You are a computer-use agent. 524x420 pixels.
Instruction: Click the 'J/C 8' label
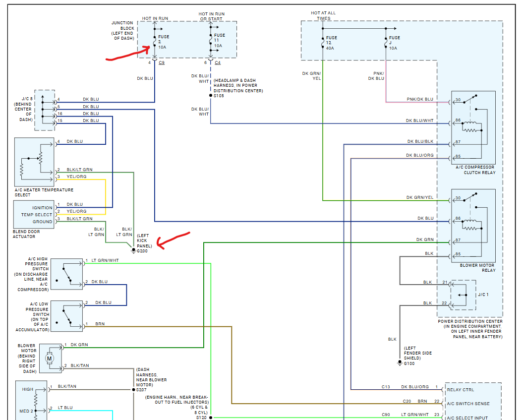[x=27, y=99]
